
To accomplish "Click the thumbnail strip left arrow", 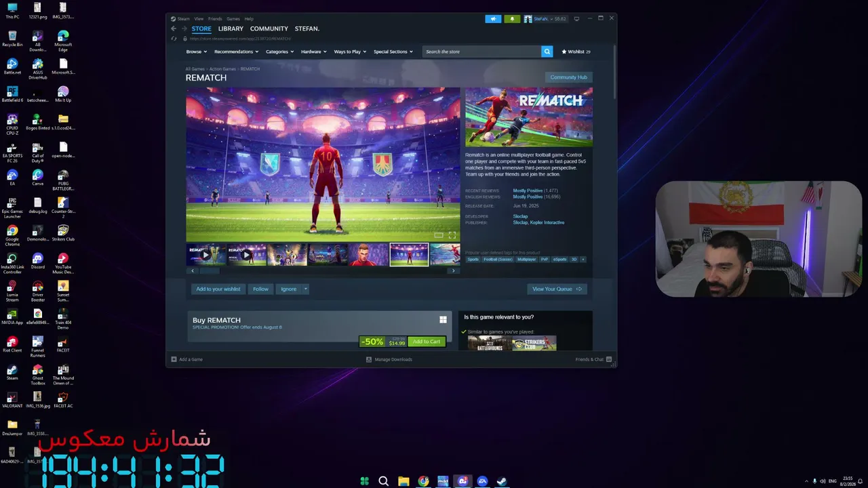I will 193,271.
